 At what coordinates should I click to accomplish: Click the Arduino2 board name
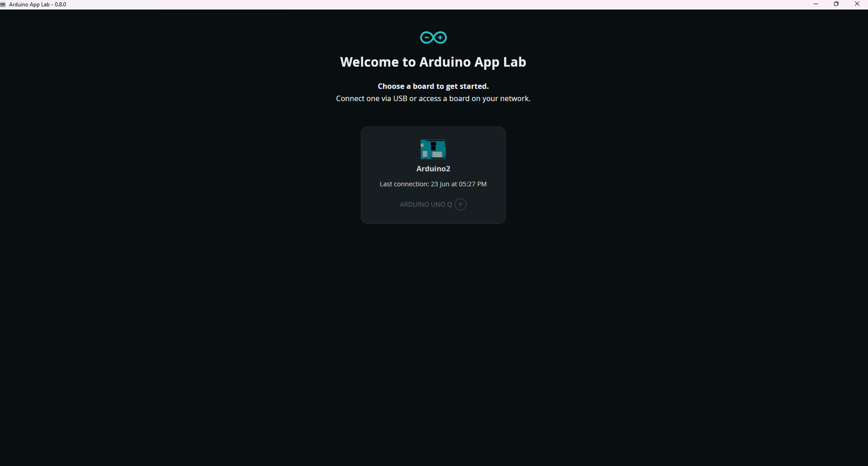433,169
